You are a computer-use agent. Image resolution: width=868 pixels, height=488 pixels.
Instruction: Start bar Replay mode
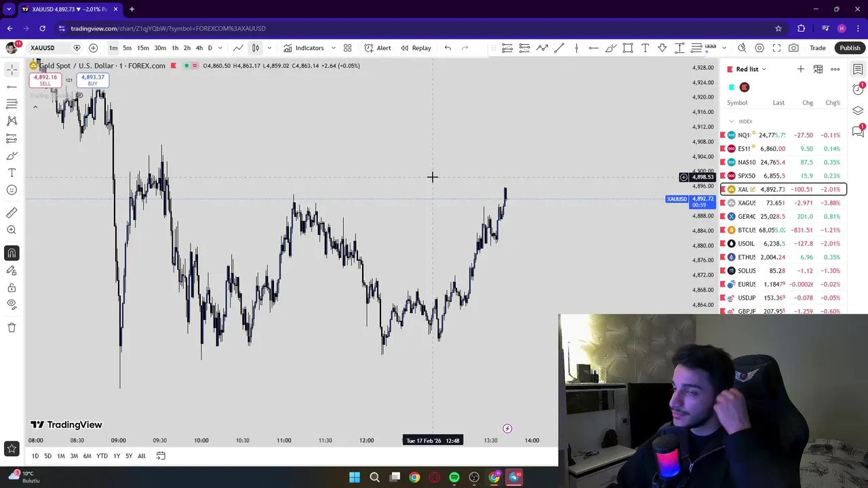(416, 48)
